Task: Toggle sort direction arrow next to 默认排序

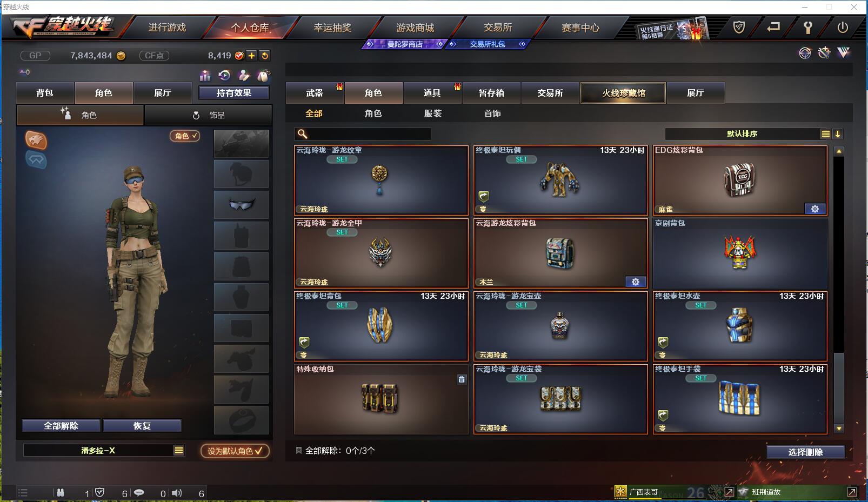Action: pyautogui.click(x=837, y=134)
